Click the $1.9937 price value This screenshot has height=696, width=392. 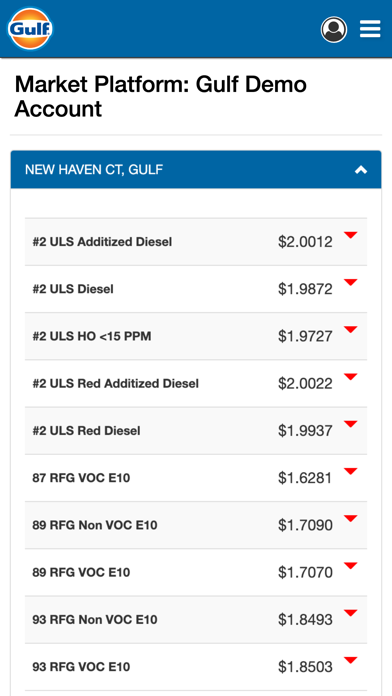tap(305, 431)
